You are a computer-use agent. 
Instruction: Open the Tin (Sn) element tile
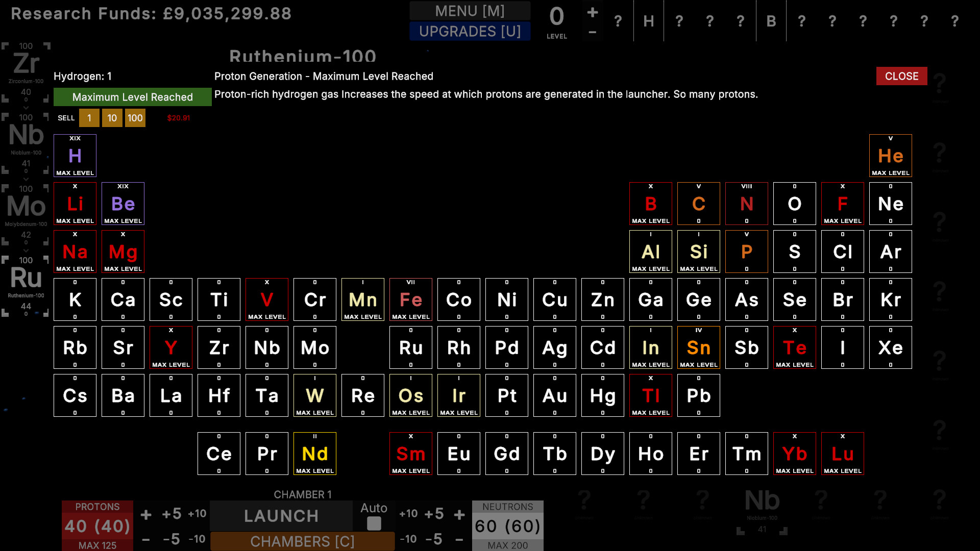[x=698, y=347]
